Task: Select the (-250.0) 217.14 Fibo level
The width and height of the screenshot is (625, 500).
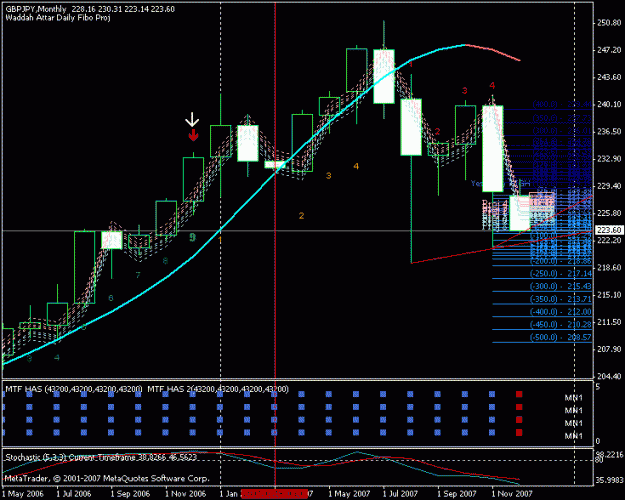Action: click(x=561, y=274)
